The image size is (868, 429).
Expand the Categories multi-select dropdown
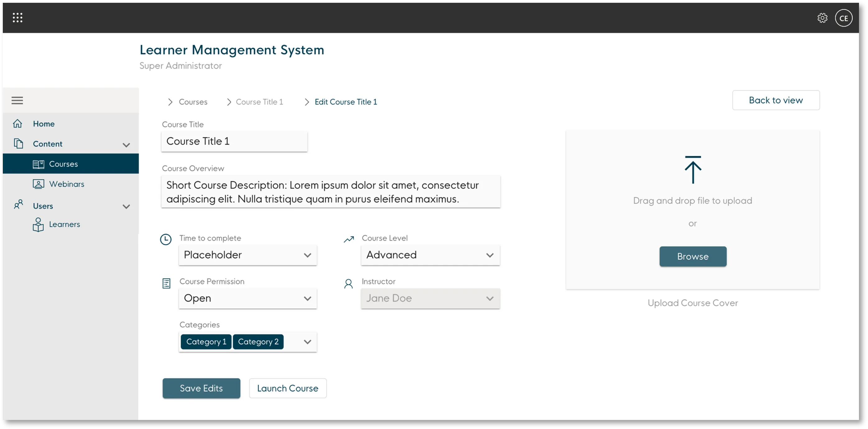click(x=307, y=342)
